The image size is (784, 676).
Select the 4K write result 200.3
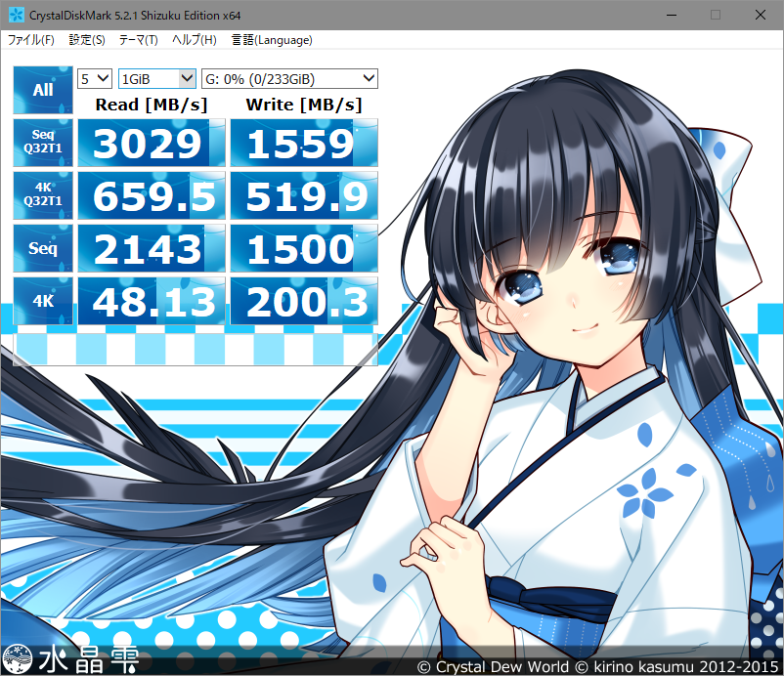click(x=303, y=301)
